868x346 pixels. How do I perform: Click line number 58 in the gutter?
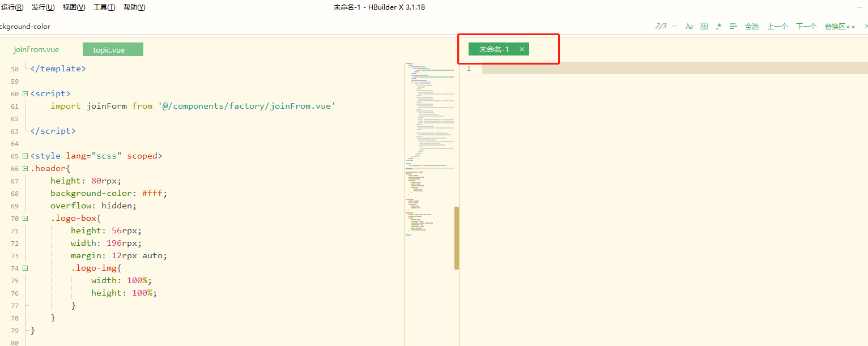(15, 69)
